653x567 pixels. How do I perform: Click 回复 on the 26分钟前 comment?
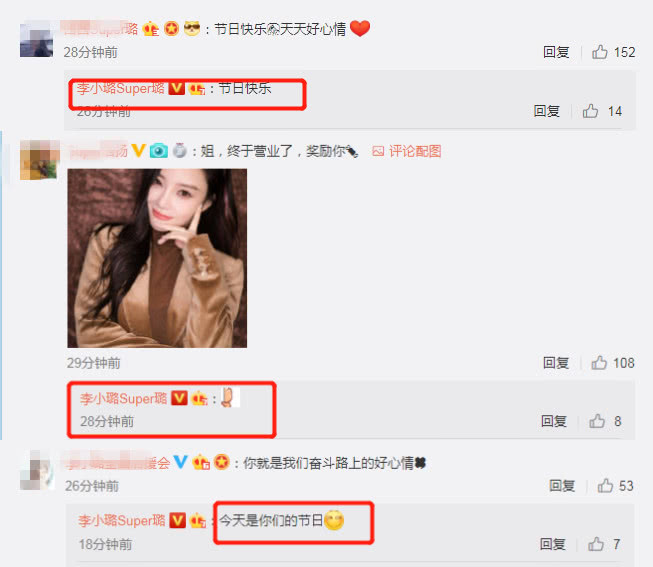tap(562, 486)
